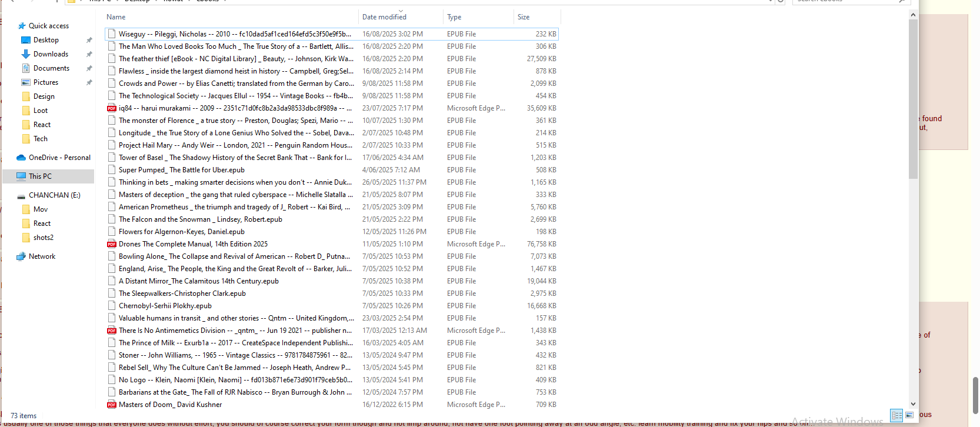Open the React folder under CHANCHAN (E:)
The image size is (980, 427).
point(42,223)
